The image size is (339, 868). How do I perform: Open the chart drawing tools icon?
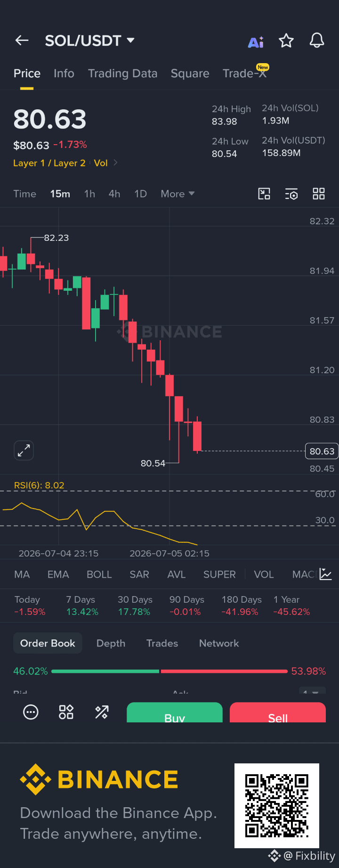coord(264,194)
